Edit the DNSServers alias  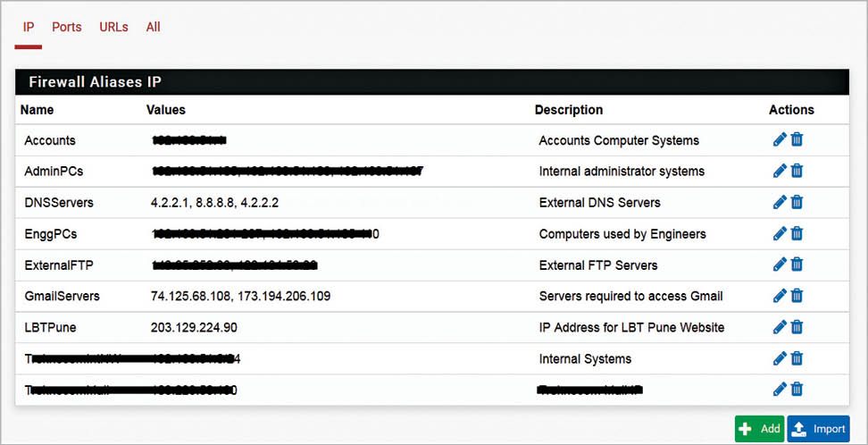(x=780, y=202)
